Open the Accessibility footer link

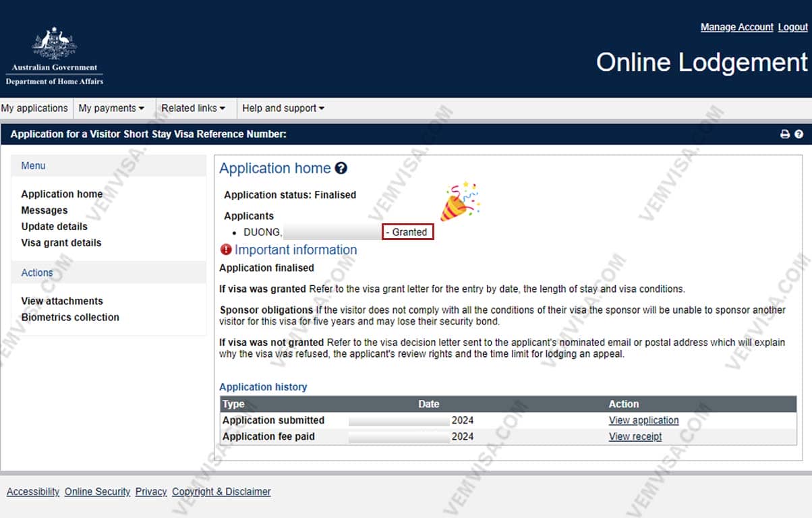tap(33, 492)
